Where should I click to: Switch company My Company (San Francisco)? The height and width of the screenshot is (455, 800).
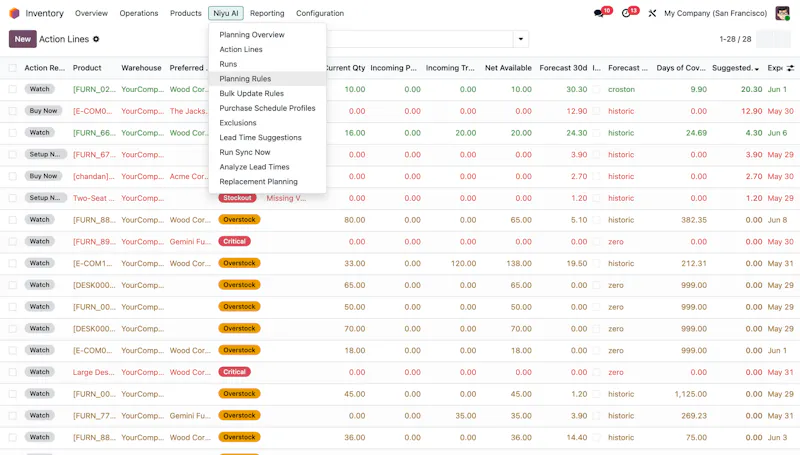[715, 13]
